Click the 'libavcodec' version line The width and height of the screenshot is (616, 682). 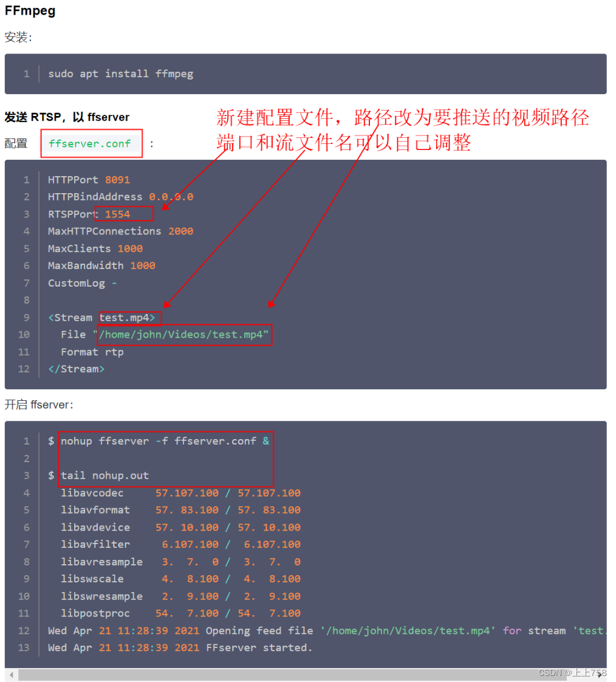(180, 493)
